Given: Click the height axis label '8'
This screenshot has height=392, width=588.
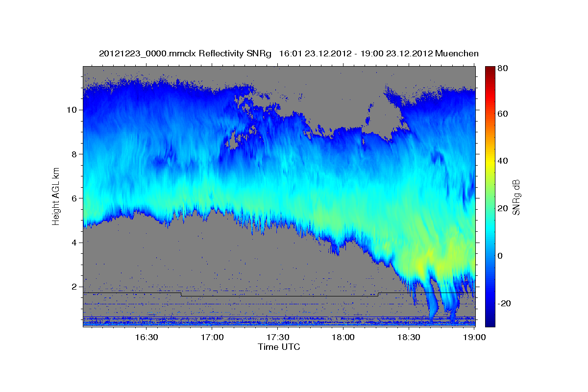Looking at the screenshot, I should [x=75, y=154].
